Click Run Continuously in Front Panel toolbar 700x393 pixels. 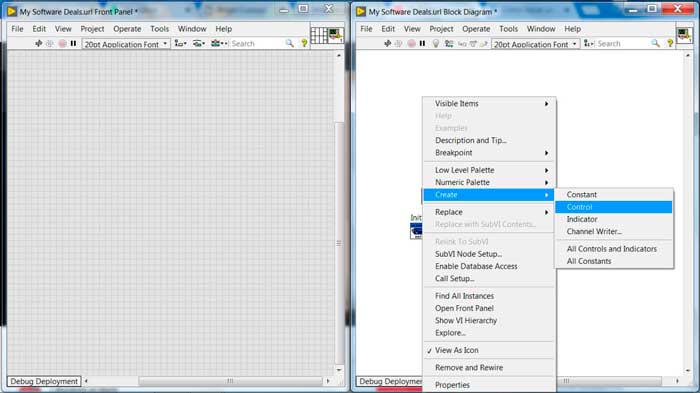tap(50, 43)
